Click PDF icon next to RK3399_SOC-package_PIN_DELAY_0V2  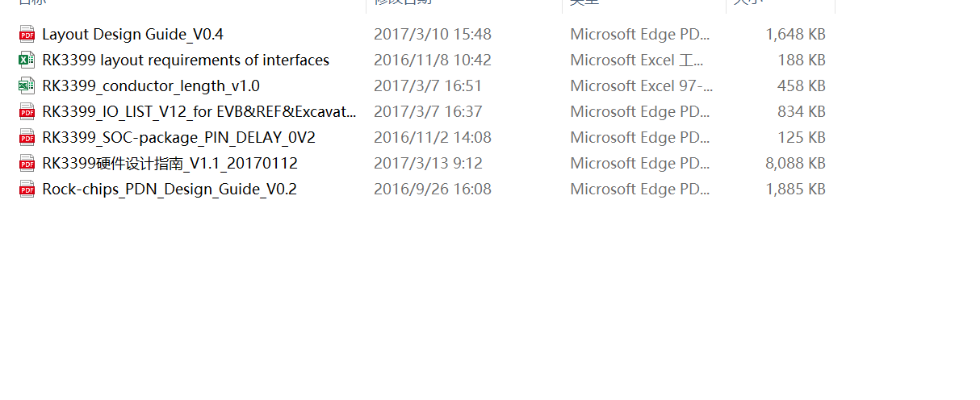tap(27, 137)
